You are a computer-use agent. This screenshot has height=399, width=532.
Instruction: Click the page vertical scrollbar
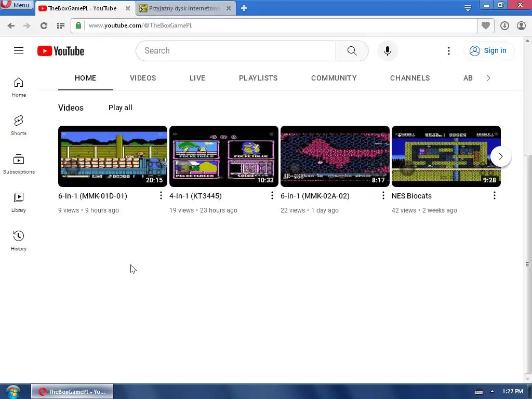pyautogui.click(x=527, y=264)
